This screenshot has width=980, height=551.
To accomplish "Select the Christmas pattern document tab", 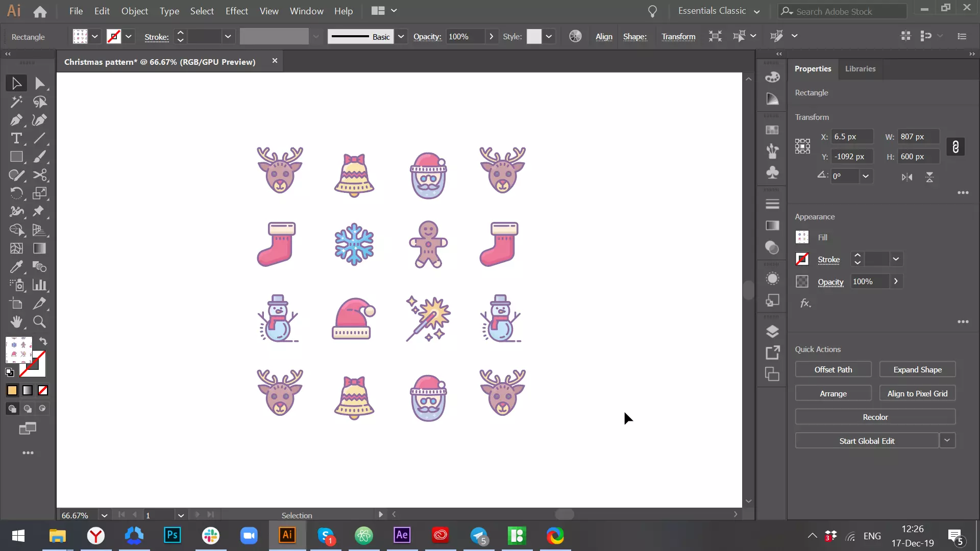I will click(x=160, y=62).
